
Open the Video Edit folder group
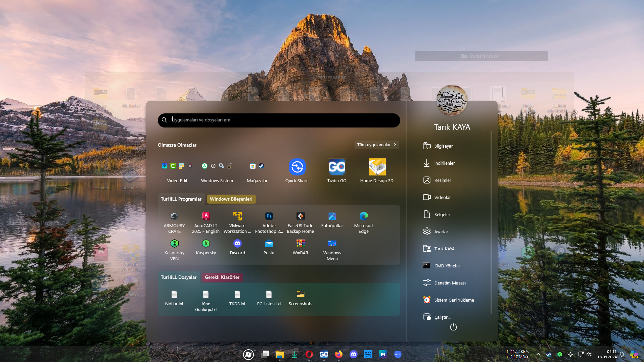[x=177, y=171]
